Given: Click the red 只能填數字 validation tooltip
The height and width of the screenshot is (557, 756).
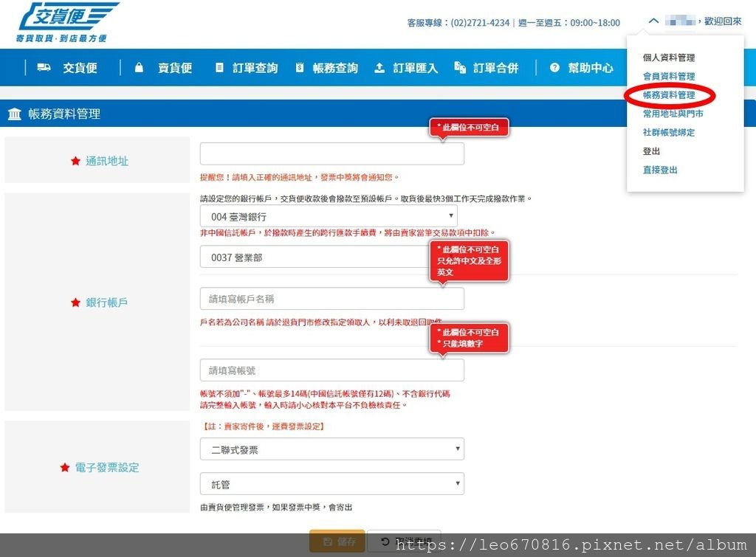Looking at the screenshot, I should (x=469, y=338).
